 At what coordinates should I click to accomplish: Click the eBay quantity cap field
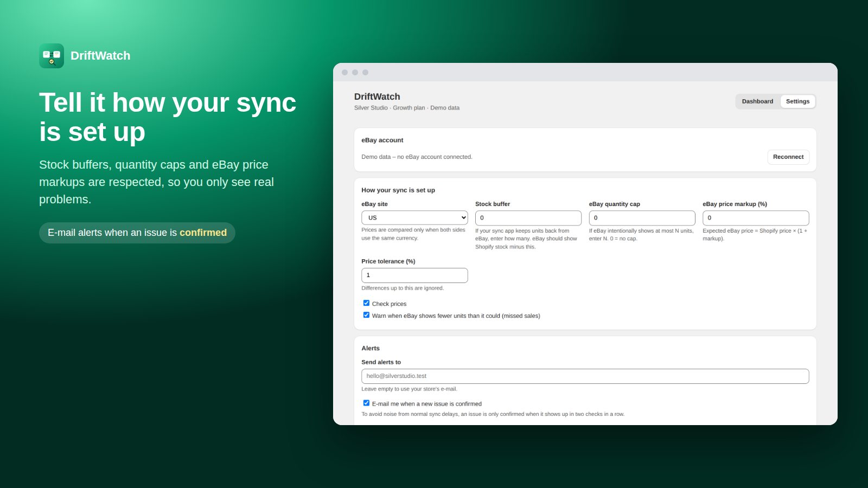click(x=642, y=218)
